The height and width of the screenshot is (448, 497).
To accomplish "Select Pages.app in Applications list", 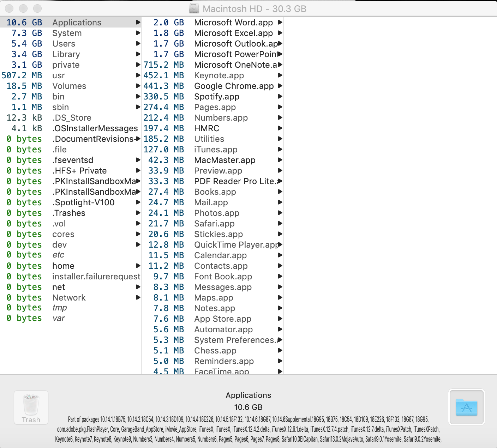I will 213,107.
